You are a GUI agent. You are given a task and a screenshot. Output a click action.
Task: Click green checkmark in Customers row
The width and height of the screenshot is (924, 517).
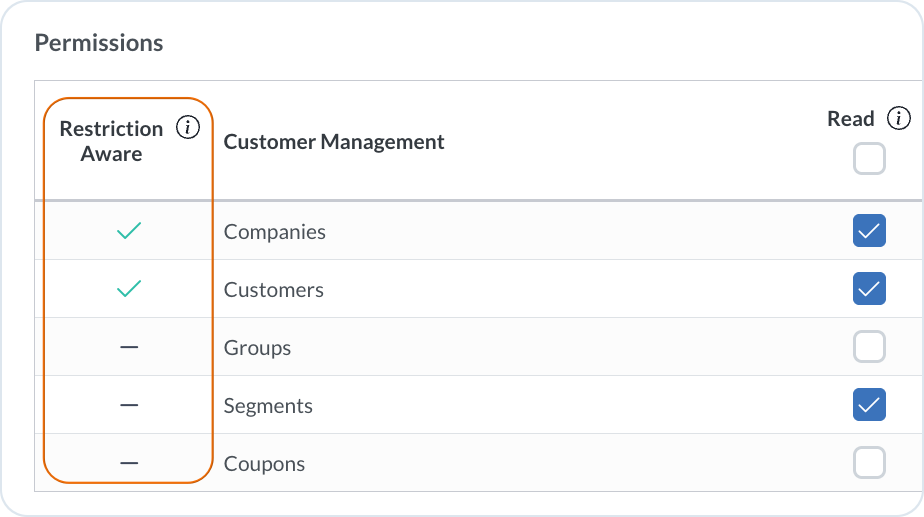[x=129, y=290]
